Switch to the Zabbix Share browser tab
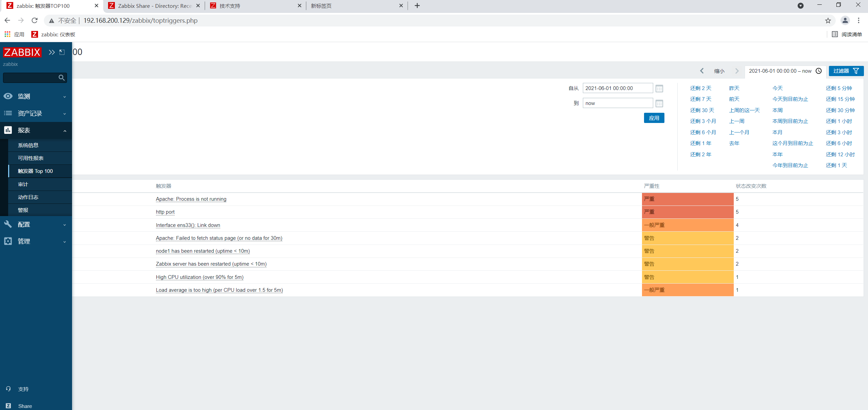 [155, 6]
